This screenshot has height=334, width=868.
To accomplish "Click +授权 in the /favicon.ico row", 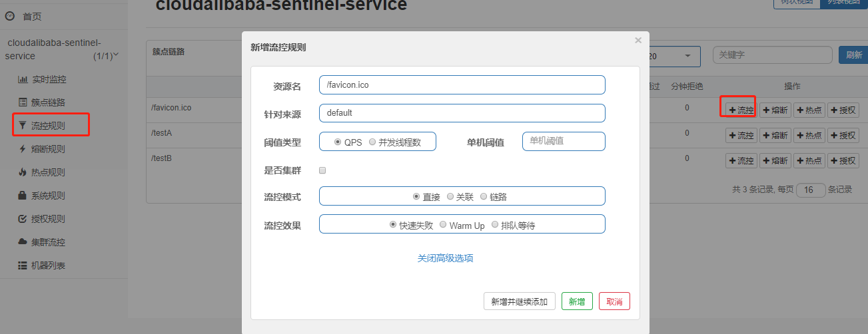I will point(843,110).
